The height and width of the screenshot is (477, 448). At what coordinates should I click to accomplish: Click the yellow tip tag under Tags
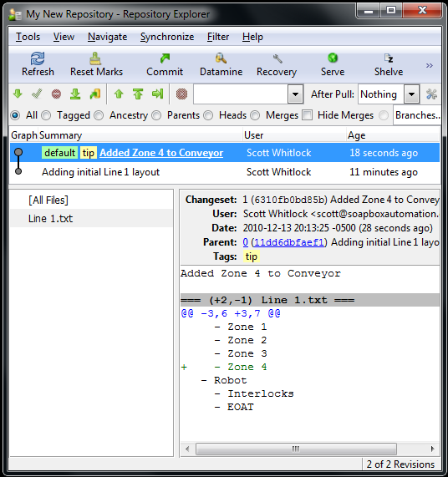252,256
